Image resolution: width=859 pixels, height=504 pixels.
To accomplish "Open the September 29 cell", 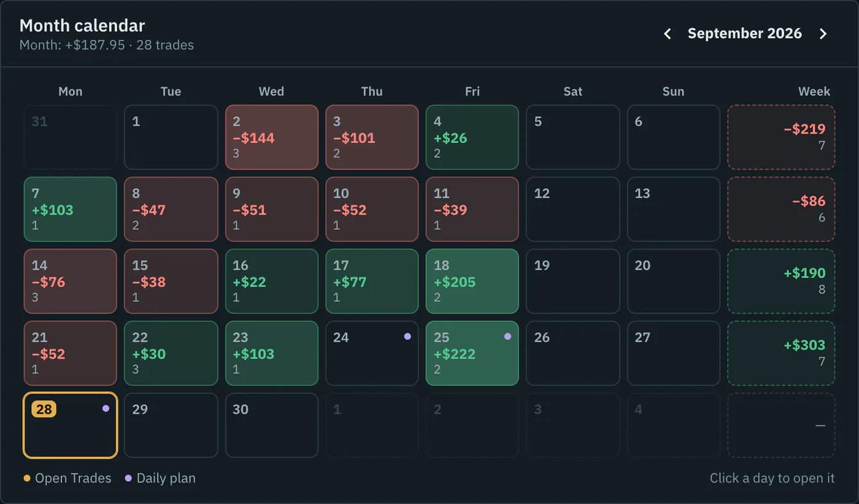I will (171, 425).
